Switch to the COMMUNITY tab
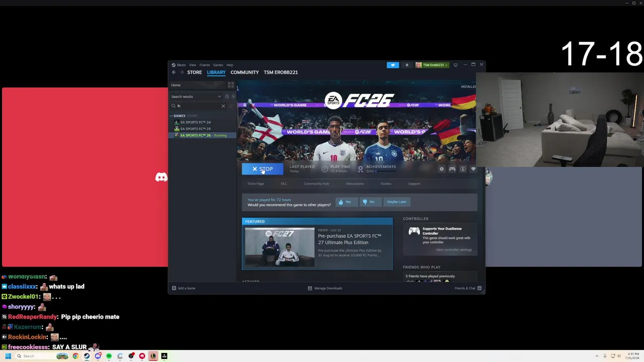Image resolution: width=644 pixels, height=362 pixels. click(245, 72)
